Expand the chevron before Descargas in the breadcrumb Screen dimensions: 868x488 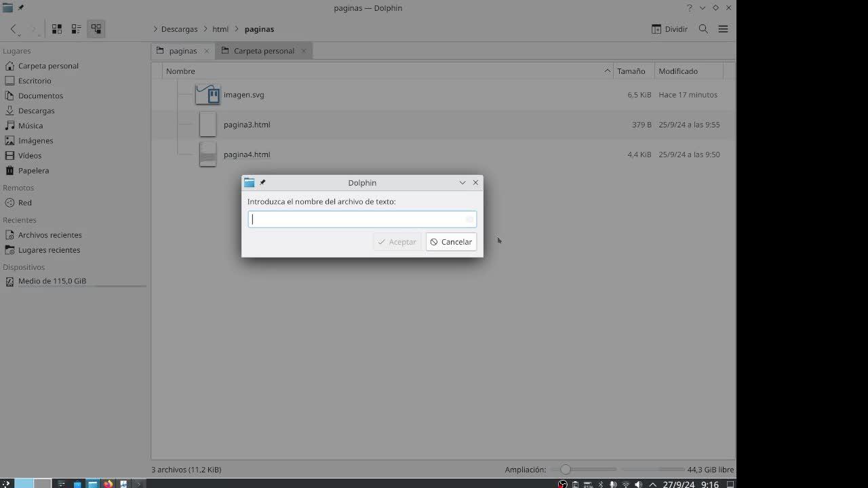tap(155, 29)
